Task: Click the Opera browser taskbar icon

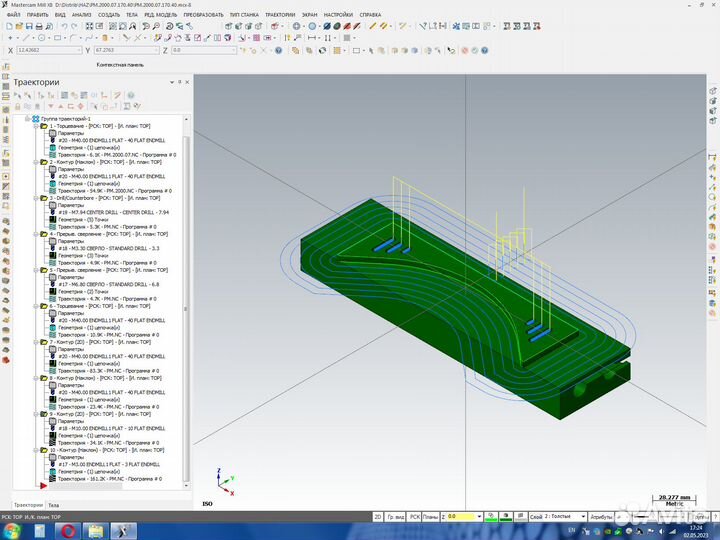Action: [x=68, y=531]
